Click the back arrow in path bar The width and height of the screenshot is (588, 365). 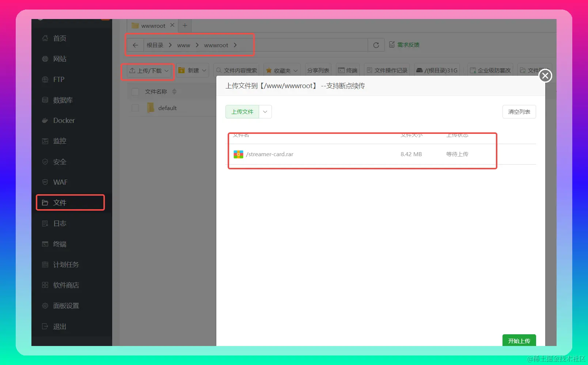tap(136, 45)
